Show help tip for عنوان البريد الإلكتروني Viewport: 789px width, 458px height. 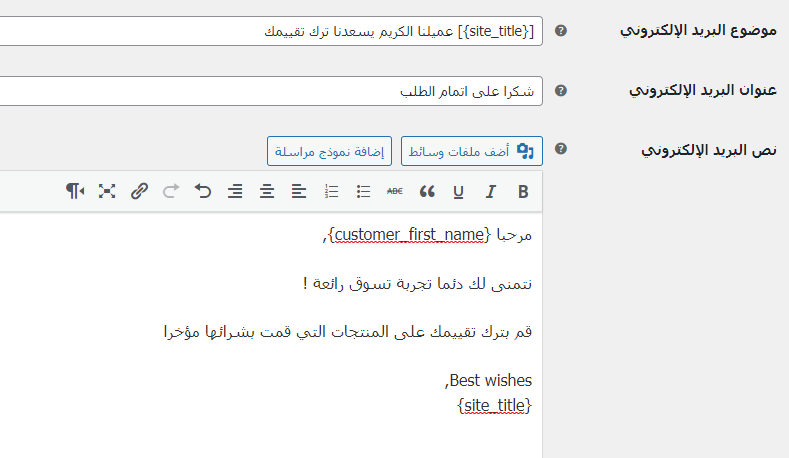tap(561, 91)
